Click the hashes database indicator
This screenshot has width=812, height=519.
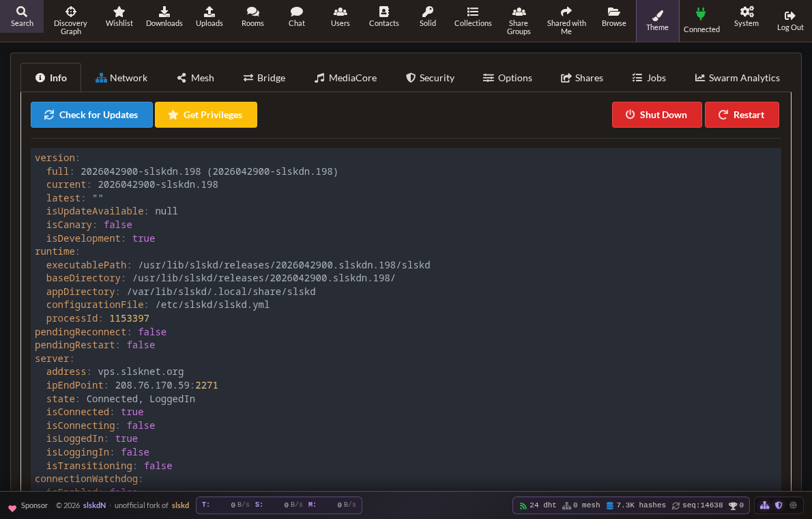(x=636, y=505)
